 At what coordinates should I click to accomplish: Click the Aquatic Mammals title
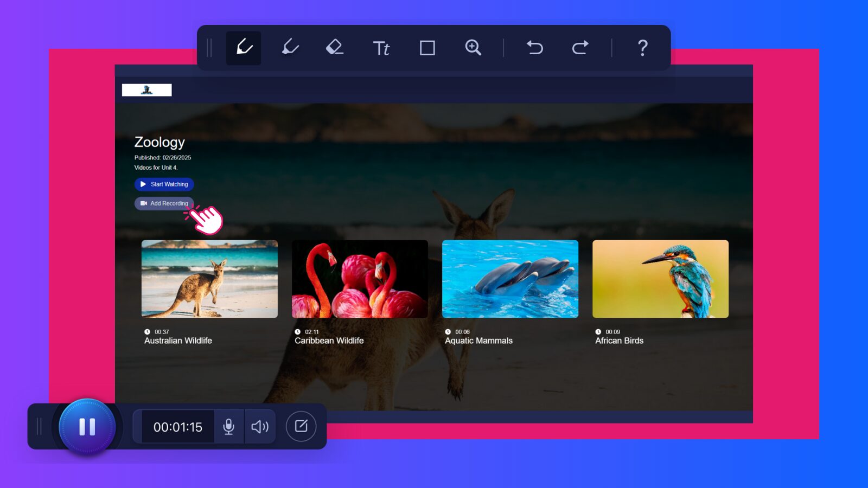pos(478,341)
